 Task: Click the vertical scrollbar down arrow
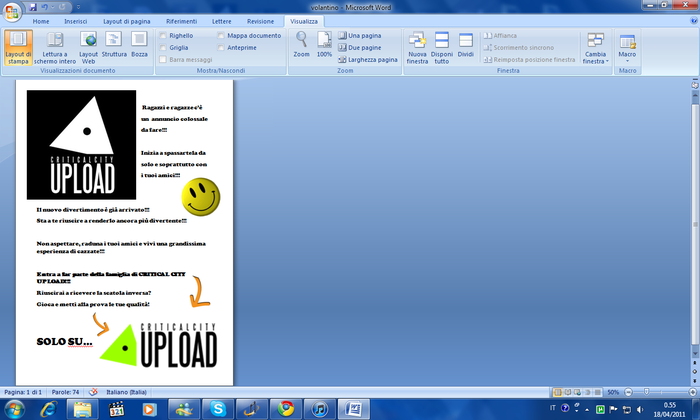point(695,353)
